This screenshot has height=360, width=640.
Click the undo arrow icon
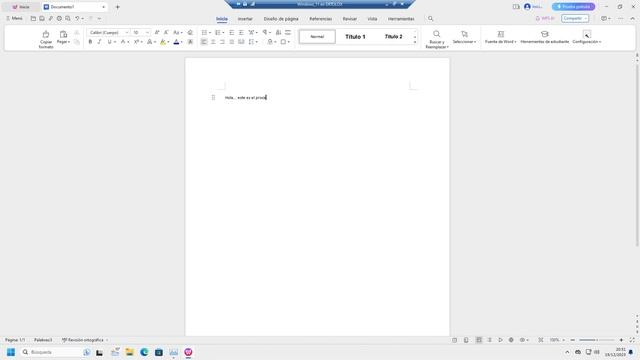pyautogui.click(x=77, y=18)
